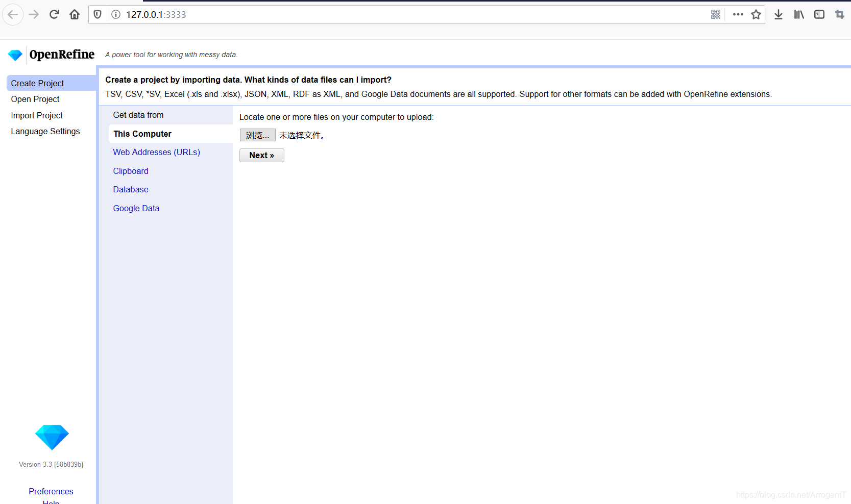This screenshot has height=504, width=851.
Task: Choose Clipboard as data source
Action: (131, 171)
